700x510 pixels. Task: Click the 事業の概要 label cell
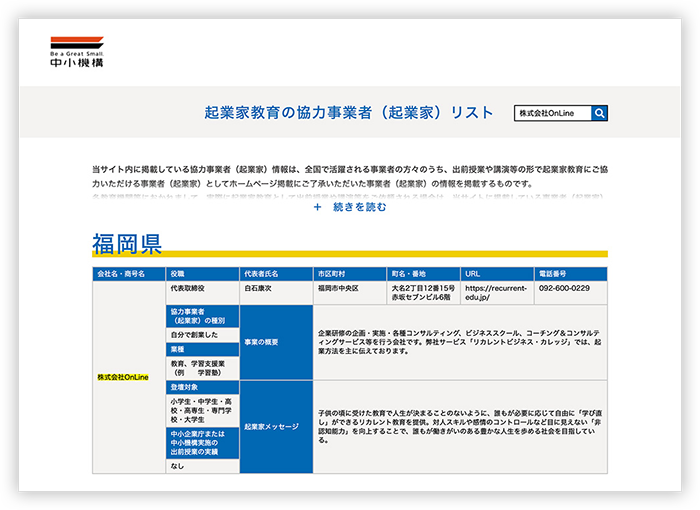[276, 342]
